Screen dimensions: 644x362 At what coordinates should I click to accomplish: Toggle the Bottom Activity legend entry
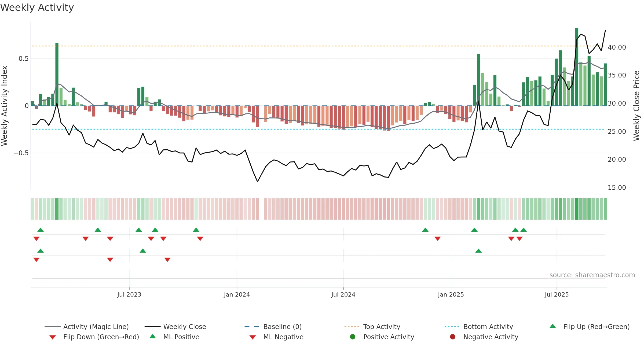pos(479,327)
